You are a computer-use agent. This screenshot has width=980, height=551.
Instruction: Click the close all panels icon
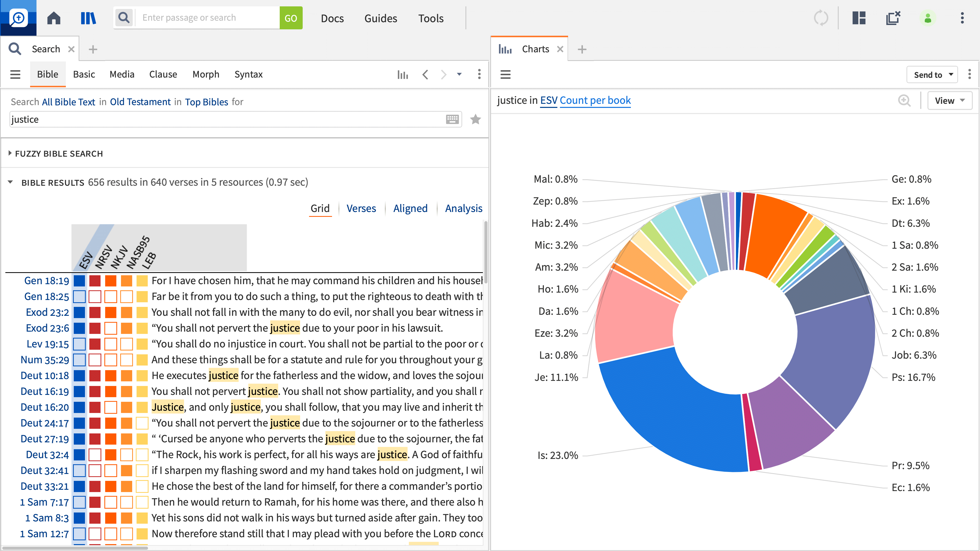(x=893, y=18)
